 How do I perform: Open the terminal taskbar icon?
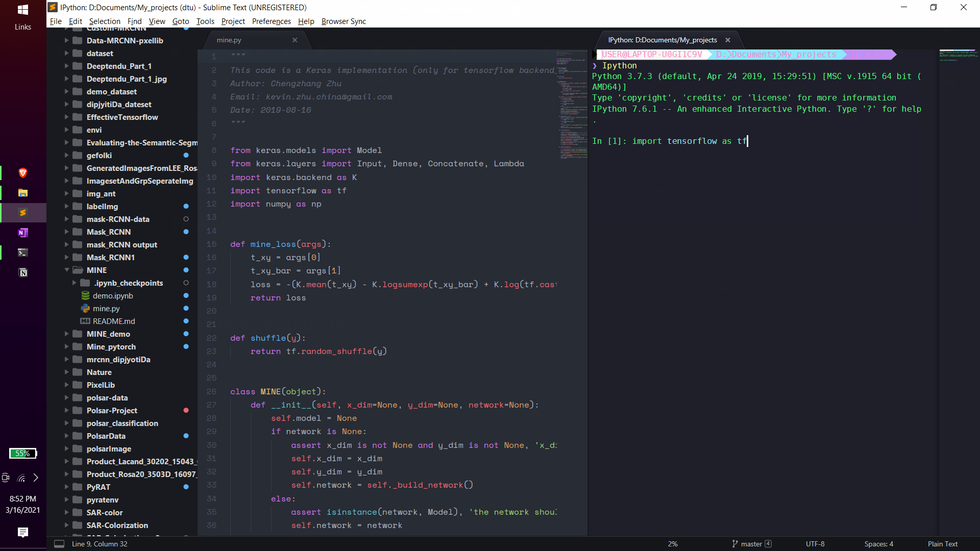22,253
